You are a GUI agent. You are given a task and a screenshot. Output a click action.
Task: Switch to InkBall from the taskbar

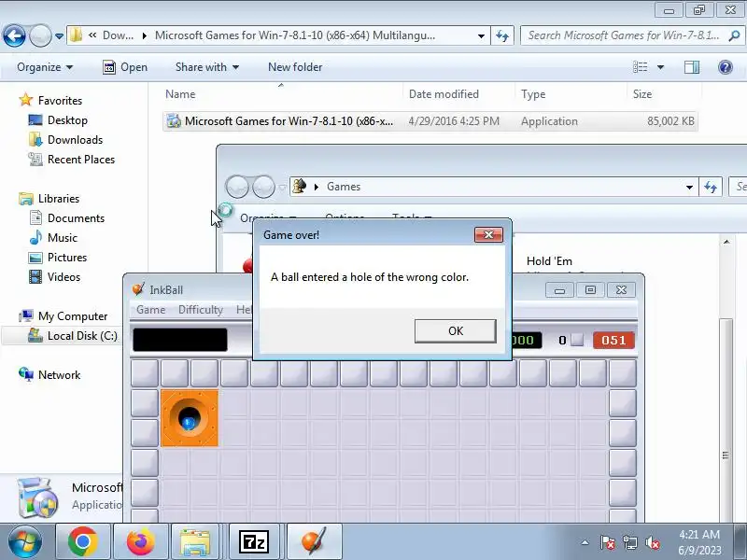(x=314, y=541)
